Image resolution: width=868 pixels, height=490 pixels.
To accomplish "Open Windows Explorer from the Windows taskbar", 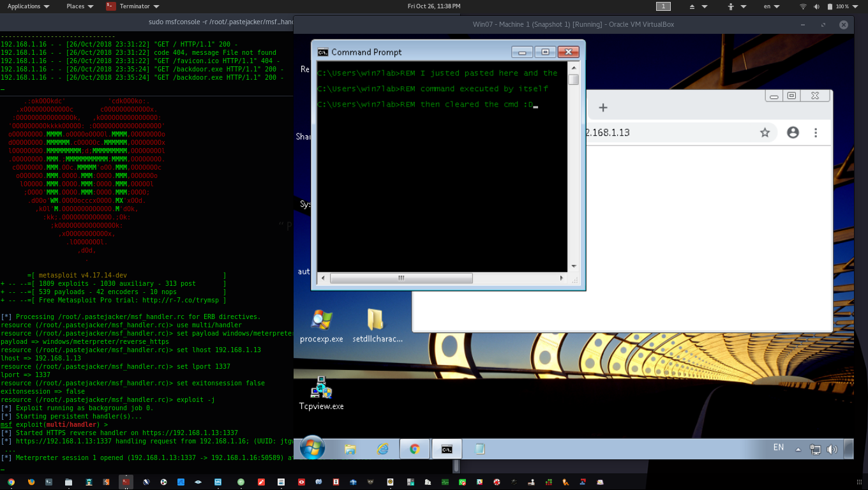I will pos(350,449).
